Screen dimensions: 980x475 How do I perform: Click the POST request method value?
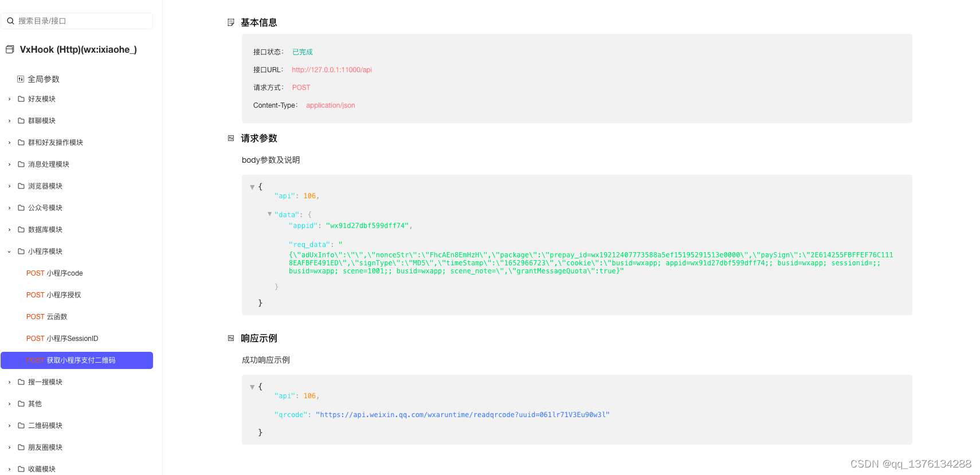pyautogui.click(x=301, y=88)
